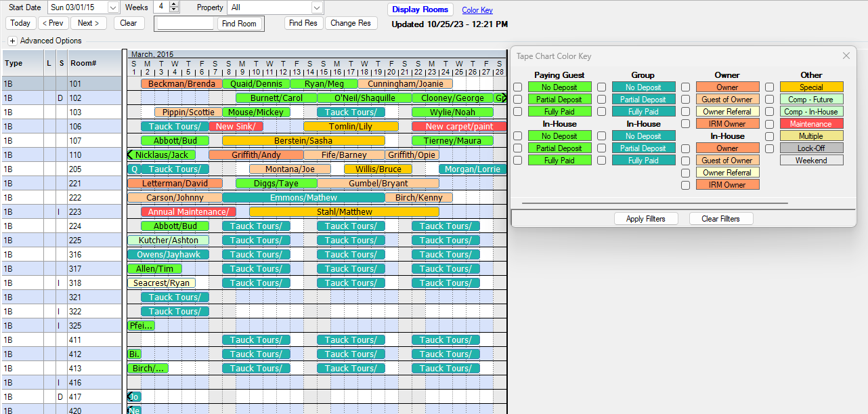Select the Beckman/Brenda reservation bar
The image size is (868, 414).
181,84
